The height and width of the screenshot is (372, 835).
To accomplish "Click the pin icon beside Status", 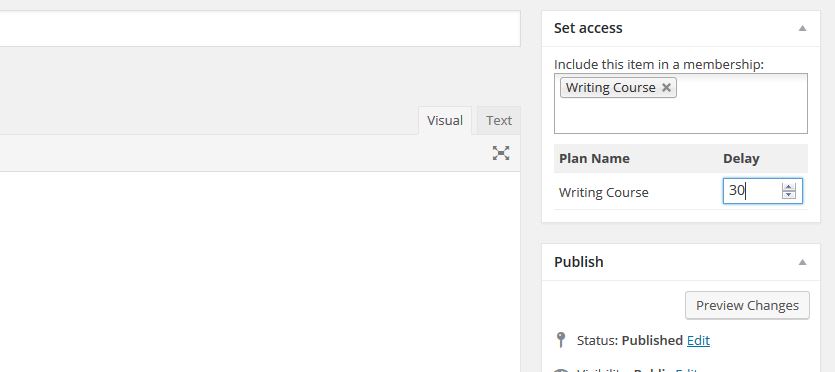I will pos(560,340).
